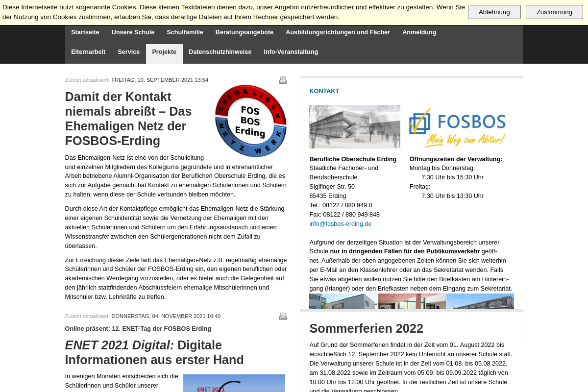Open the school building sketch image
The width and height of the screenshot is (588, 392).
[x=355, y=127]
